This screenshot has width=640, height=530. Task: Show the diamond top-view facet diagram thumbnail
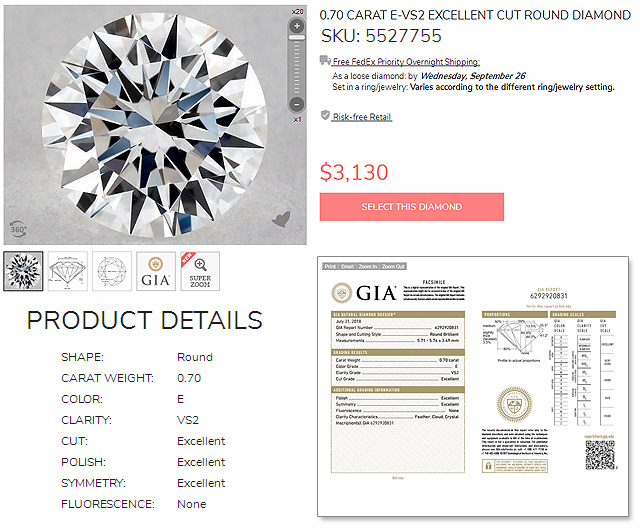click(x=112, y=271)
